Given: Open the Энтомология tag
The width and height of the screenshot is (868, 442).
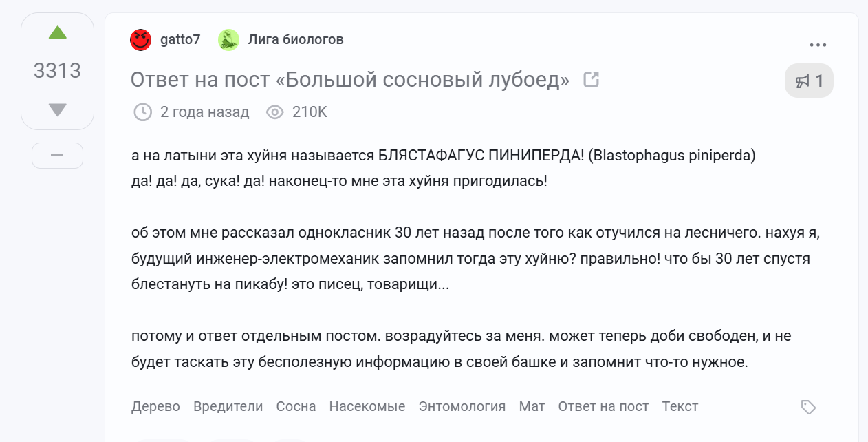Looking at the screenshot, I should click(x=462, y=407).
